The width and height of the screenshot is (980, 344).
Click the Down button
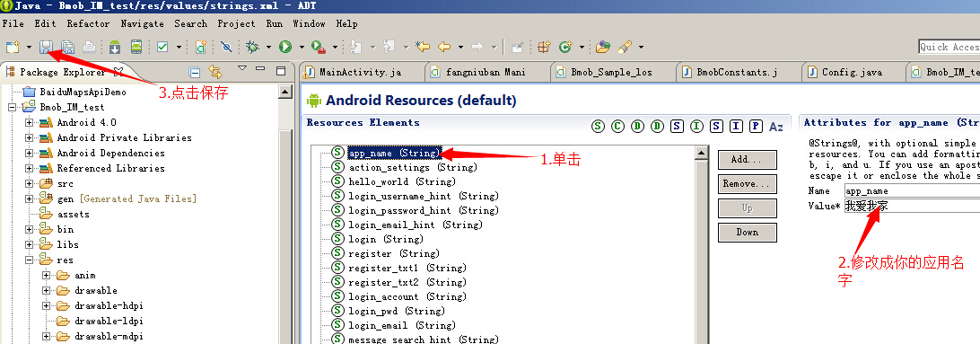[747, 232]
